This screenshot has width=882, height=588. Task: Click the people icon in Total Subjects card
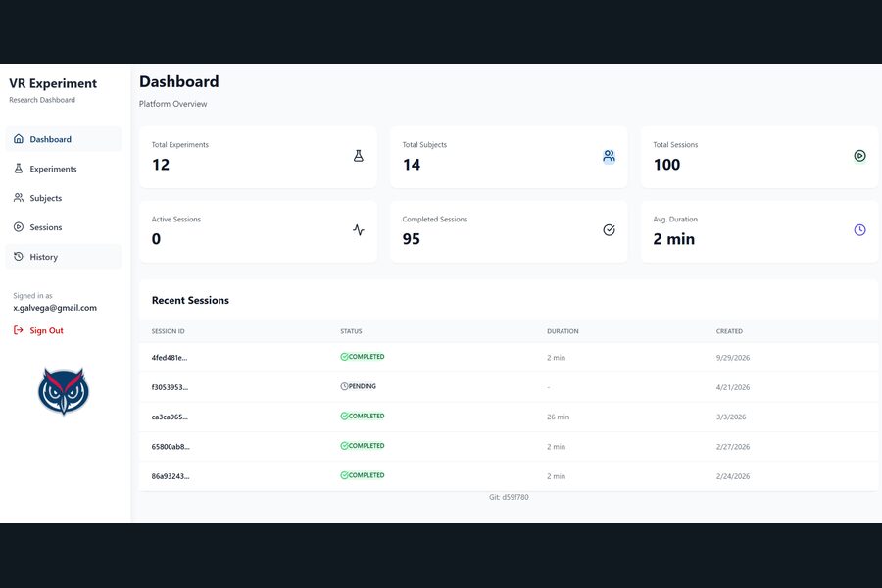[x=609, y=156]
